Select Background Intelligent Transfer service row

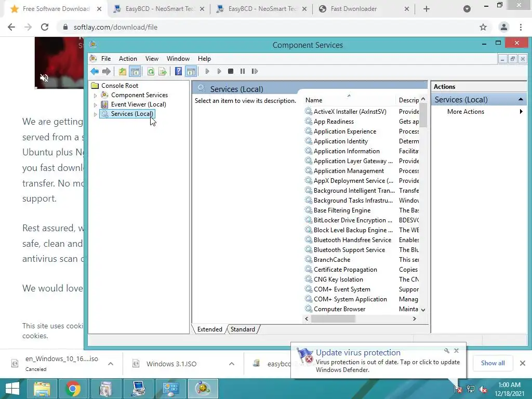click(354, 190)
